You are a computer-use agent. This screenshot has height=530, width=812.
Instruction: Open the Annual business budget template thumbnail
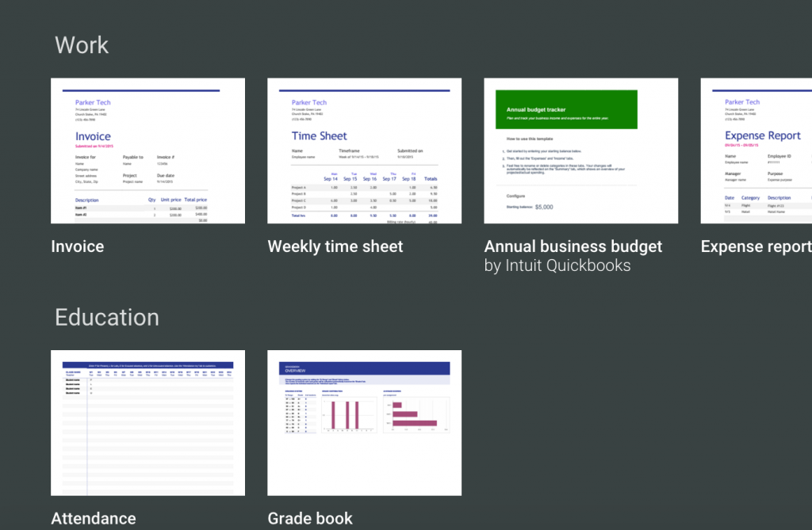click(580, 151)
